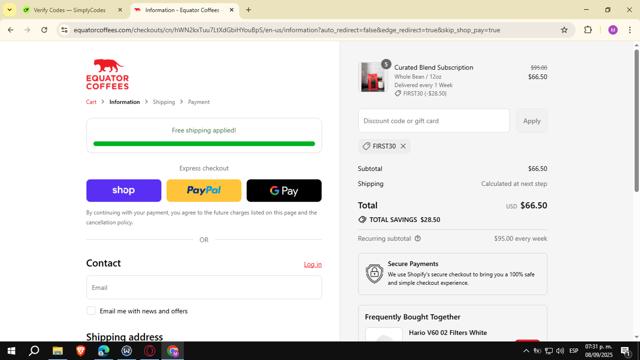
Task: Open File Explorer from taskbar
Action: tap(58, 351)
